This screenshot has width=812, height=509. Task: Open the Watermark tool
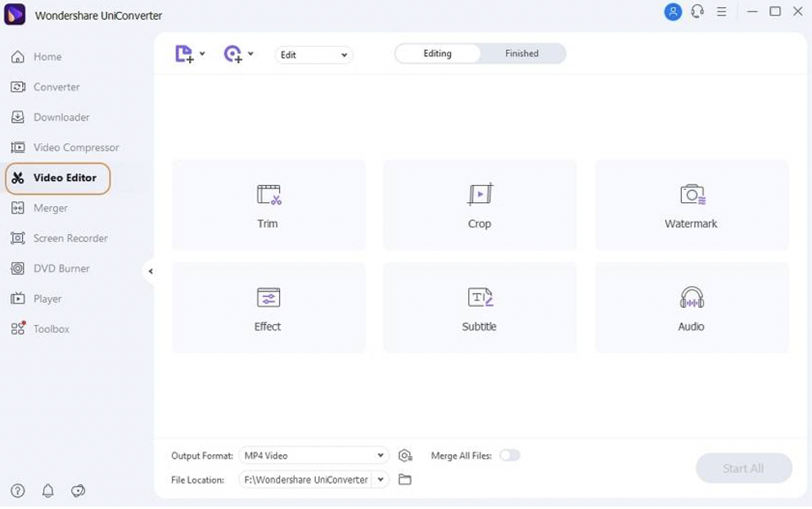(692, 205)
